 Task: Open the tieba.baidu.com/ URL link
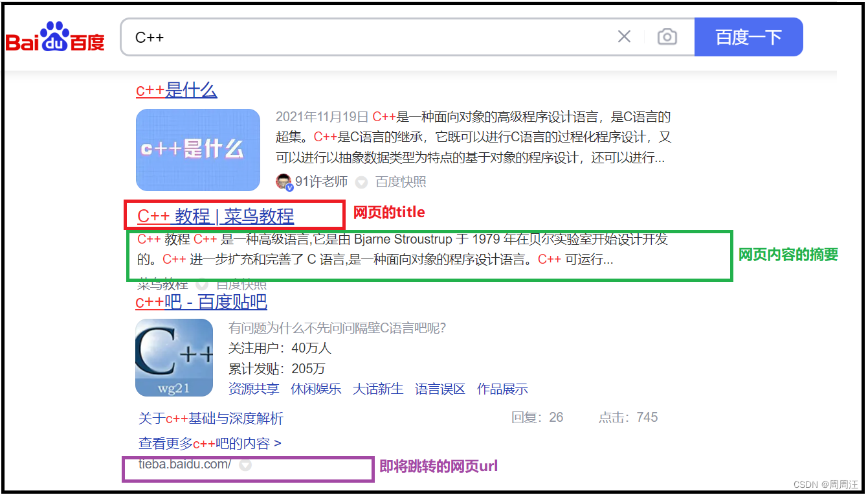click(x=184, y=464)
